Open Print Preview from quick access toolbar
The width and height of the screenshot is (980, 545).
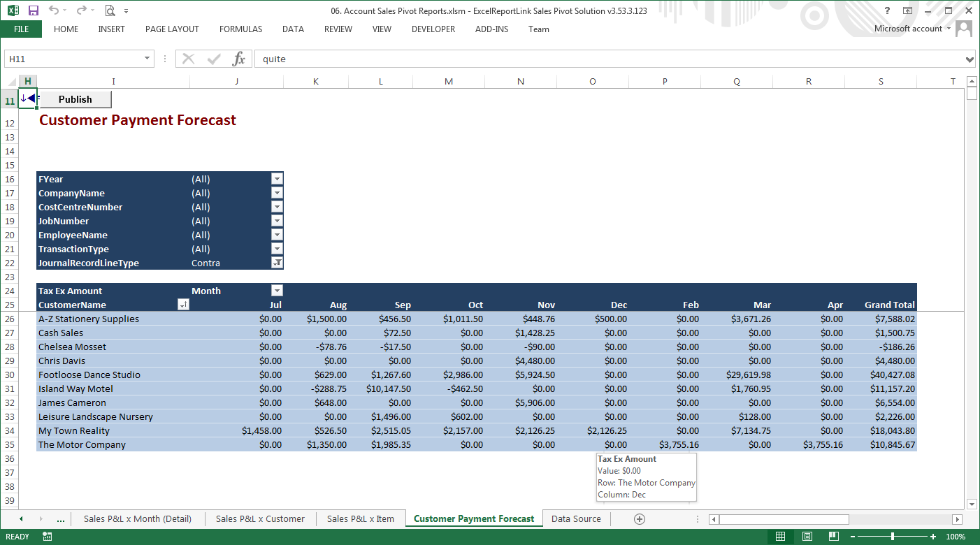[110, 10]
